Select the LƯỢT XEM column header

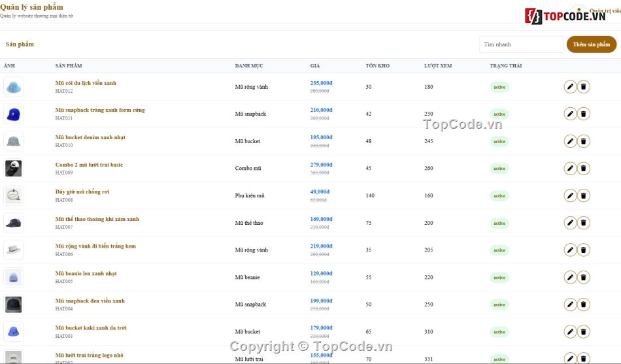click(437, 66)
